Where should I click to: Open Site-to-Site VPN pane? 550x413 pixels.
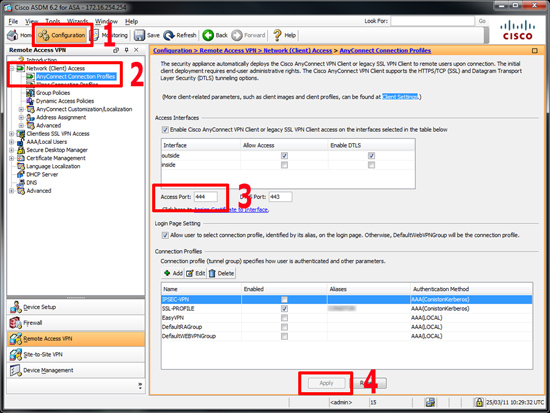(76, 354)
